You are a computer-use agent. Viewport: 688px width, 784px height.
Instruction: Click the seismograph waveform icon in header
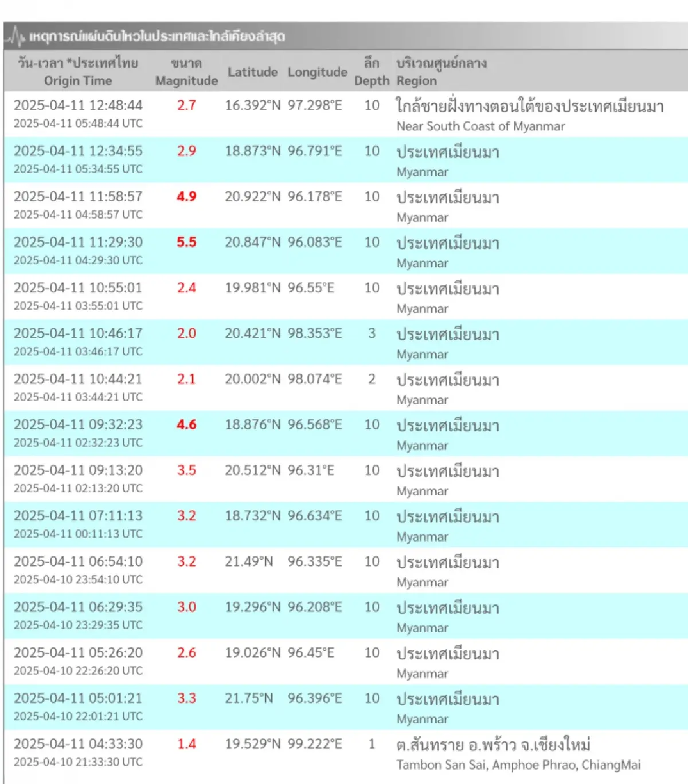click(x=16, y=36)
